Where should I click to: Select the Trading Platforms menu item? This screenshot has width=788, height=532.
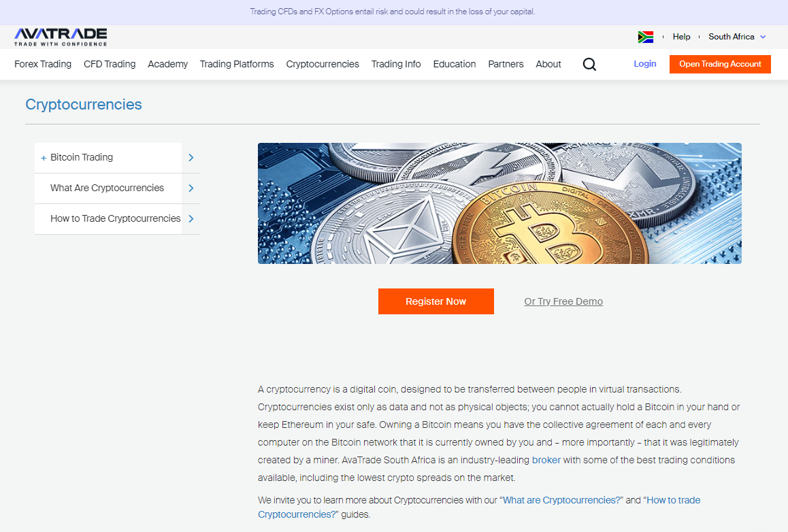coord(236,64)
